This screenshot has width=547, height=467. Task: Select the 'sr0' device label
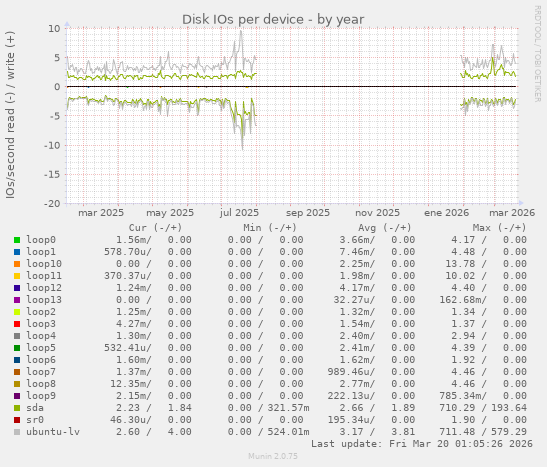click(35, 420)
